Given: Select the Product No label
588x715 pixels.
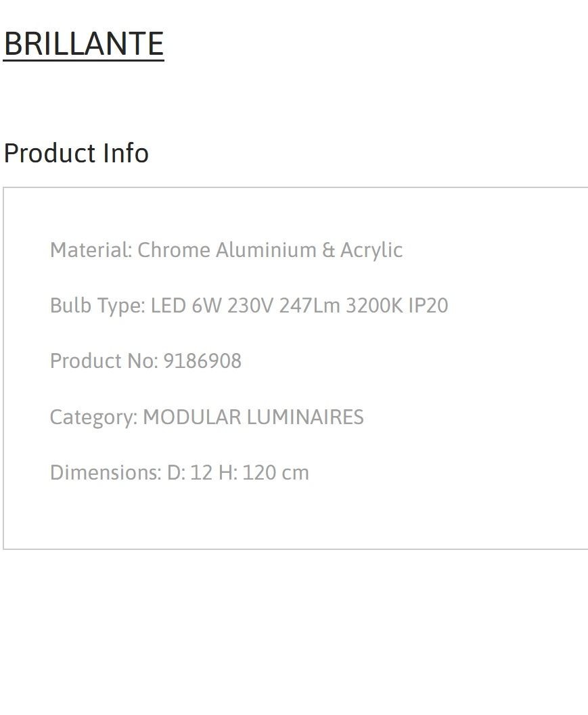Looking at the screenshot, I should coord(104,361).
